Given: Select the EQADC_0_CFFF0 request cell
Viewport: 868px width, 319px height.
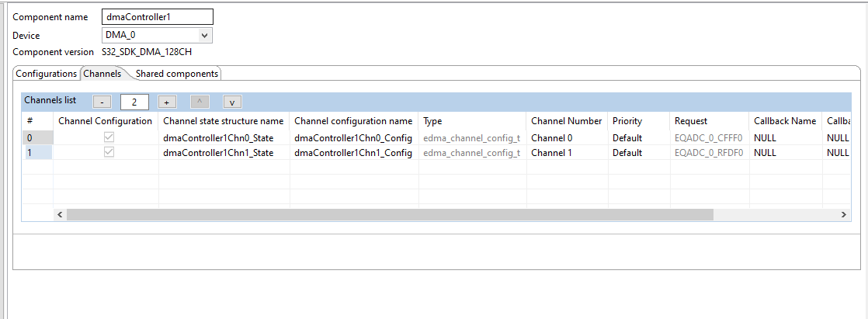Looking at the screenshot, I should 709,137.
